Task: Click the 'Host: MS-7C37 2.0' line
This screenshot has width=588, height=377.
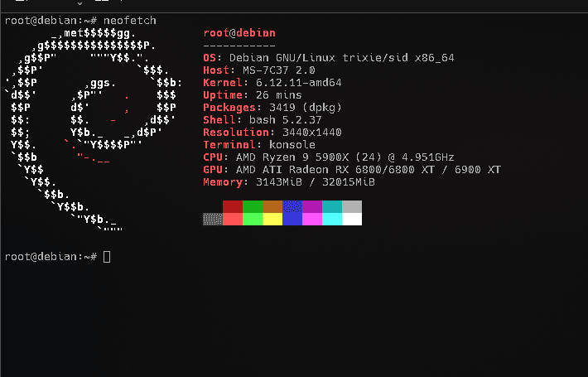Action: [259, 70]
